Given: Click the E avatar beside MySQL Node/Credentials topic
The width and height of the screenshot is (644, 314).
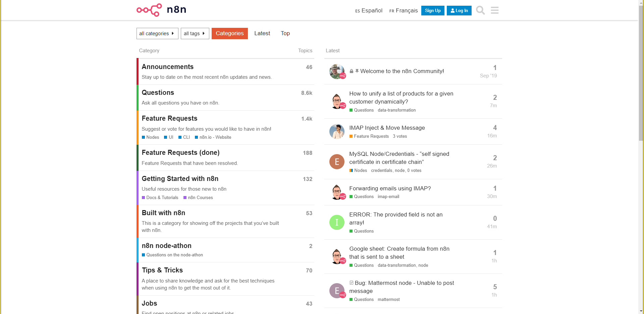Looking at the screenshot, I should tap(337, 162).
